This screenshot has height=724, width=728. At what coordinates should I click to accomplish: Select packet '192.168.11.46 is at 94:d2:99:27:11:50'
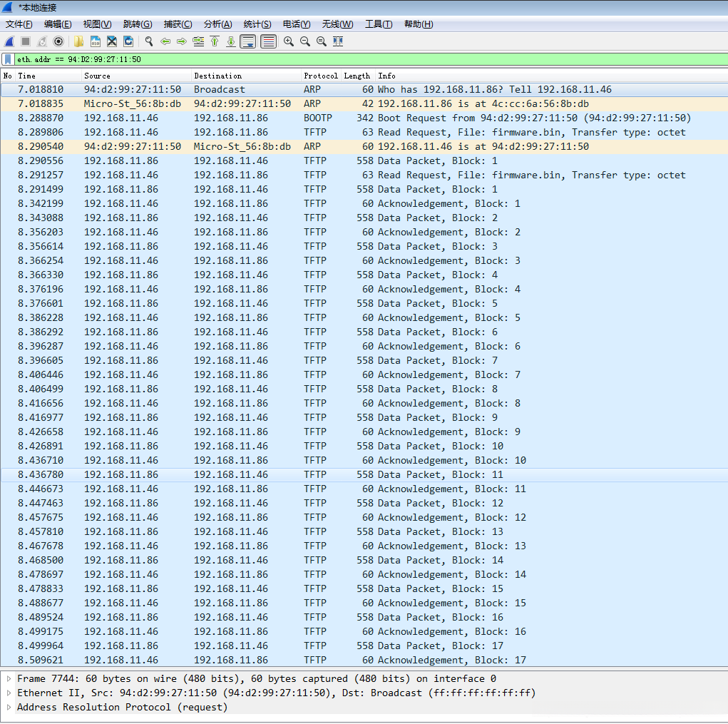364,147
